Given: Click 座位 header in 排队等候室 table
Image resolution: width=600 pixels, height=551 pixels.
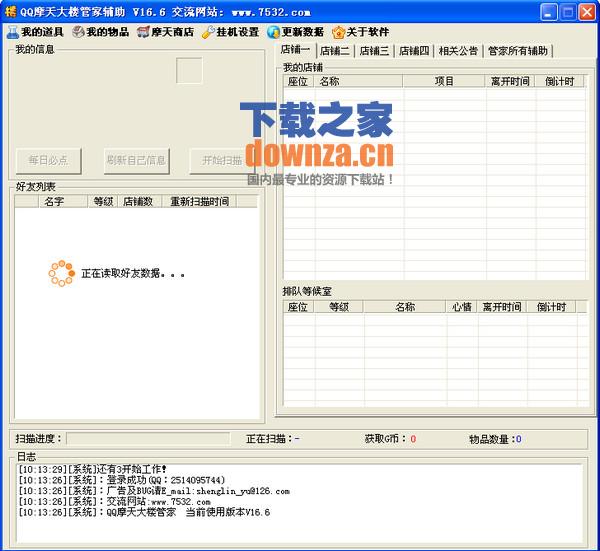Looking at the screenshot, I should click(298, 307).
